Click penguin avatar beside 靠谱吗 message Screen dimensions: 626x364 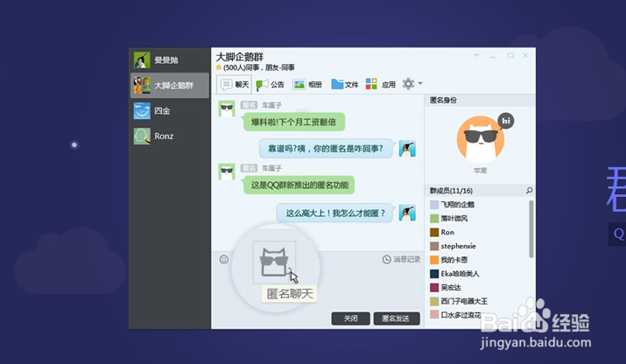pyautogui.click(x=407, y=149)
